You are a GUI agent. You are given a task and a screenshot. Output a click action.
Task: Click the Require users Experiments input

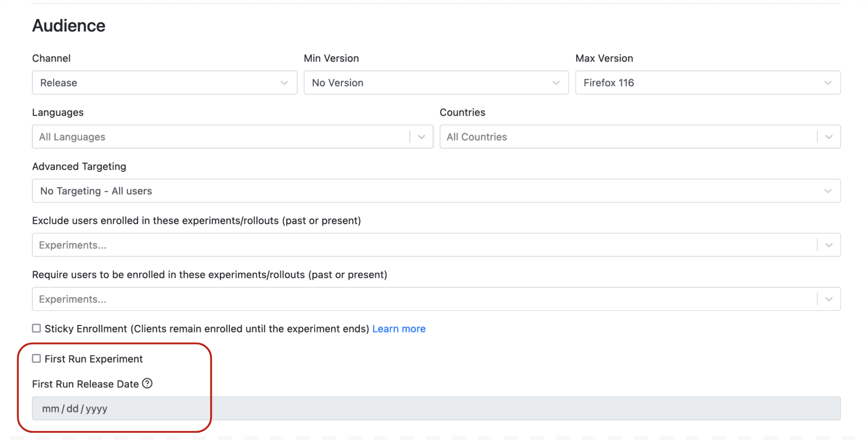click(x=425, y=299)
